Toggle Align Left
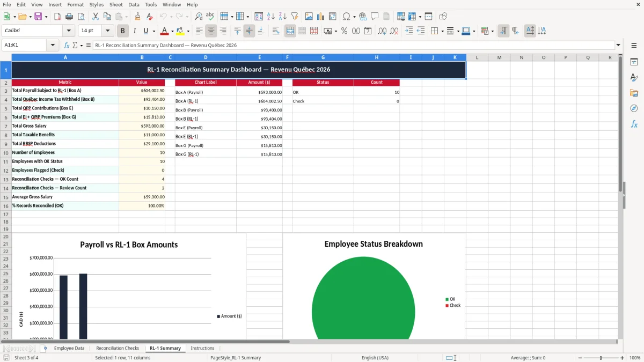The width and height of the screenshot is (644, 362). pyautogui.click(x=199, y=31)
